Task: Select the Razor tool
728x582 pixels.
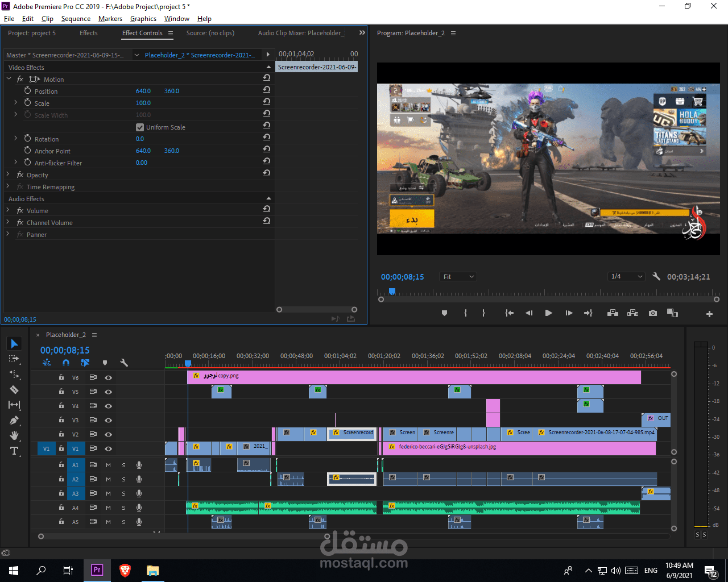Action: 14,390
